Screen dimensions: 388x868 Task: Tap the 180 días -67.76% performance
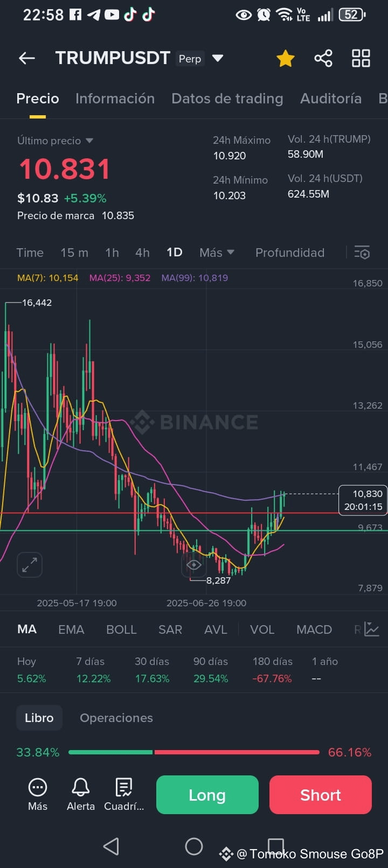(273, 670)
